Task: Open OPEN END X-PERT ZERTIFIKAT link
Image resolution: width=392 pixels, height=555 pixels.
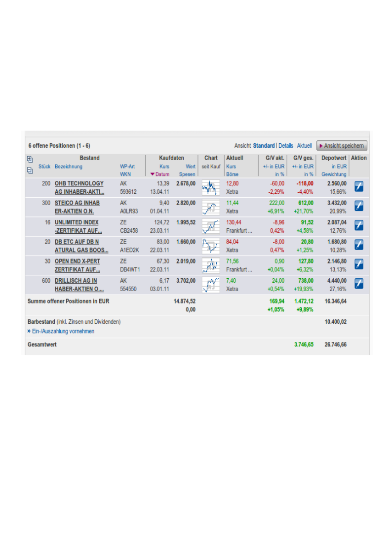Action: pyautogui.click(x=78, y=265)
